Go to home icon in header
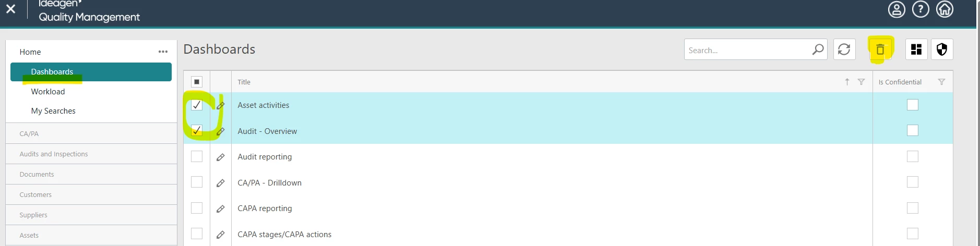This screenshot has width=980, height=246. 945,9
